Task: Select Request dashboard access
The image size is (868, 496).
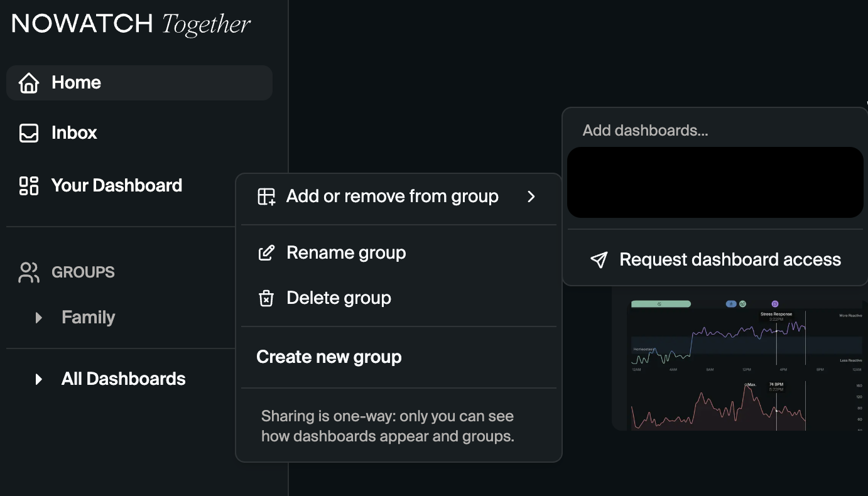Action: point(715,260)
